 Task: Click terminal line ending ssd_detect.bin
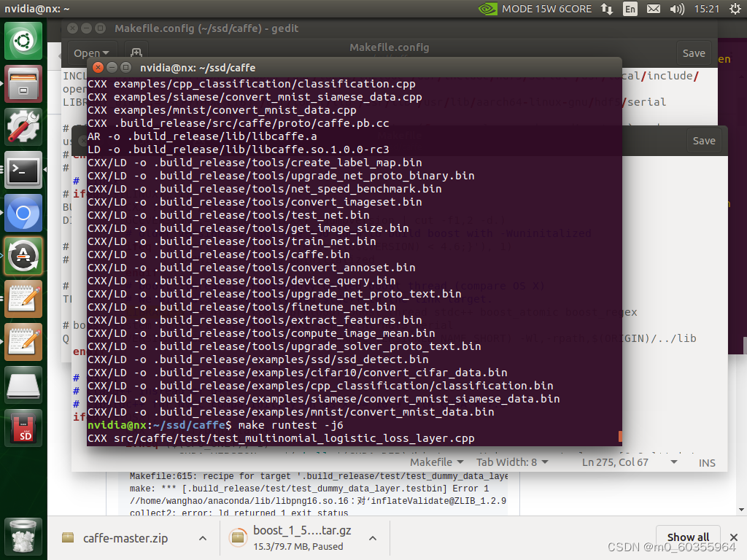pos(258,359)
